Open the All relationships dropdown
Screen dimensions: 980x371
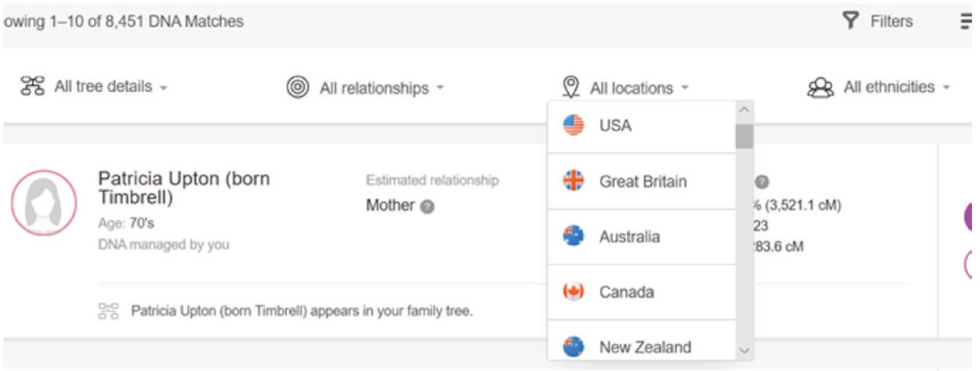tap(381, 88)
